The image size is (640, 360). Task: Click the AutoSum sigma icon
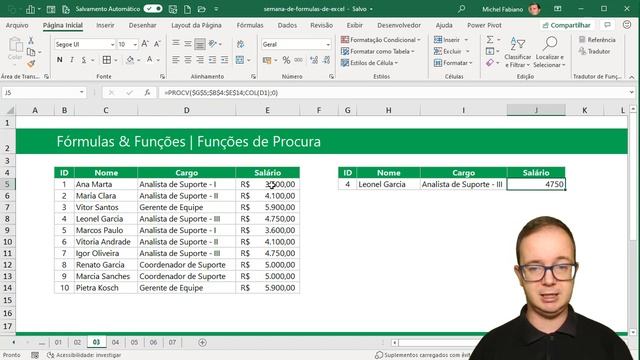point(490,40)
